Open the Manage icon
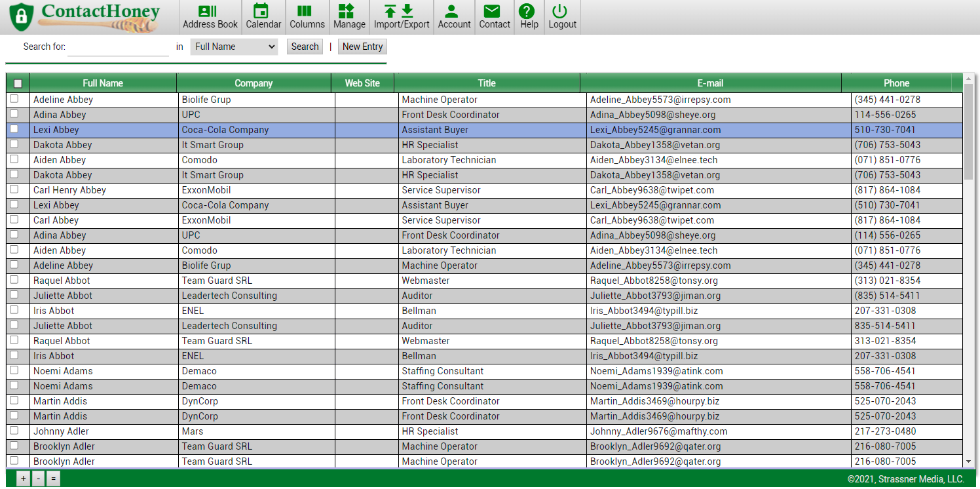 (x=347, y=11)
